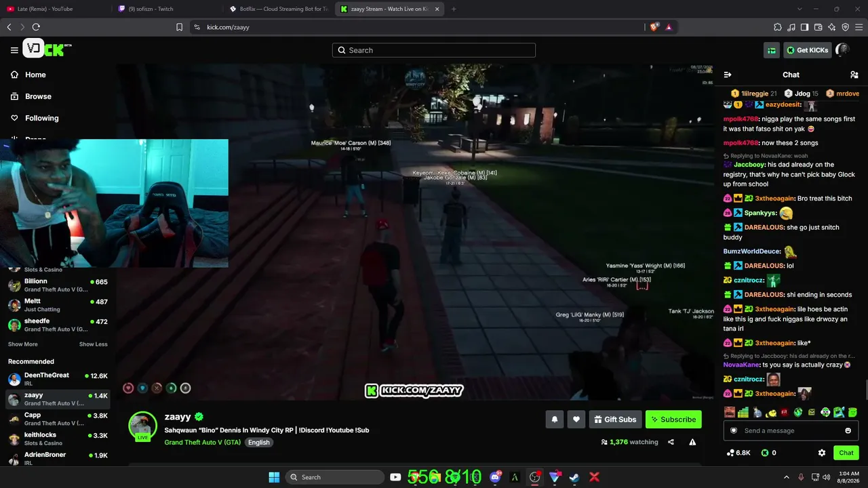Open Leo AI sparkle icon
Screen dimensions: 868x488
pos(832,27)
